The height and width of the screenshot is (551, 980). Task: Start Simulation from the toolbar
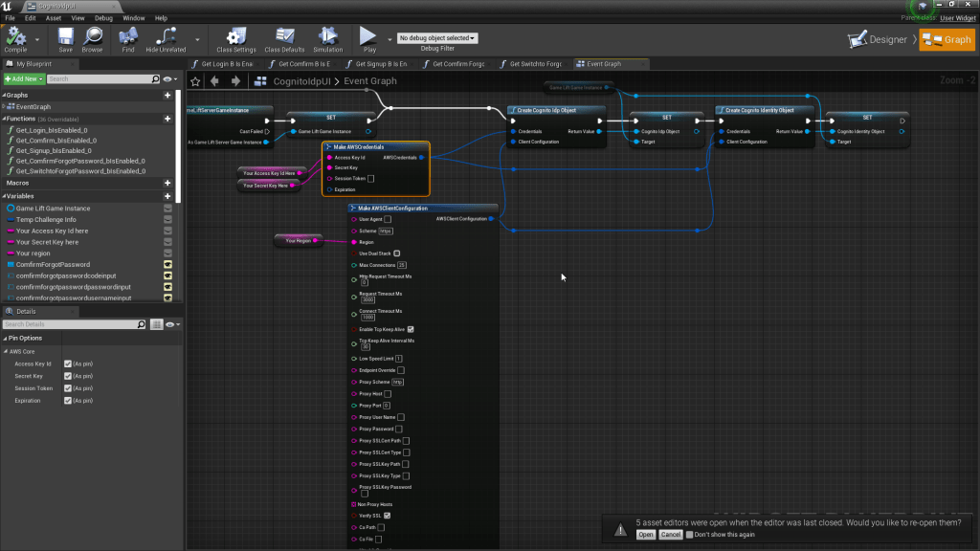coord(327,37)
